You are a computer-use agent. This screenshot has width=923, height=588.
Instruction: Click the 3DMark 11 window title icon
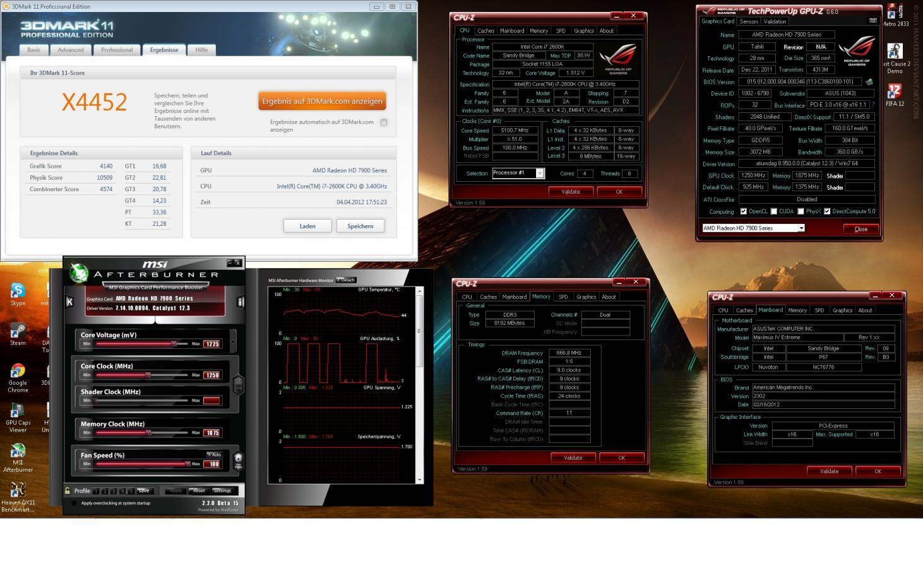[6, 6]
